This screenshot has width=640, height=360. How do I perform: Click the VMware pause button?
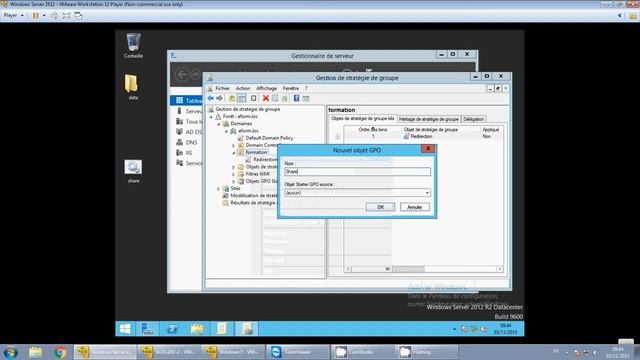pyautogui.click(x=36, y=16)
